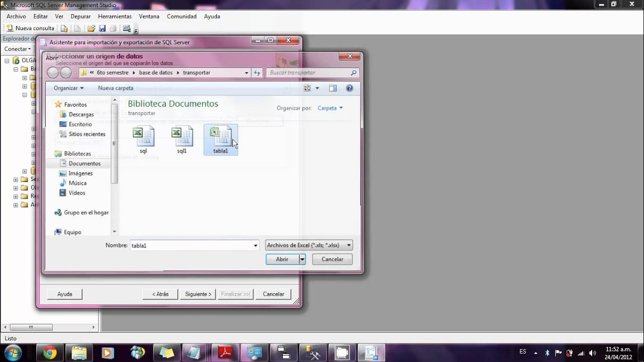Click the help question mark icon

click(x=350, y=88)
